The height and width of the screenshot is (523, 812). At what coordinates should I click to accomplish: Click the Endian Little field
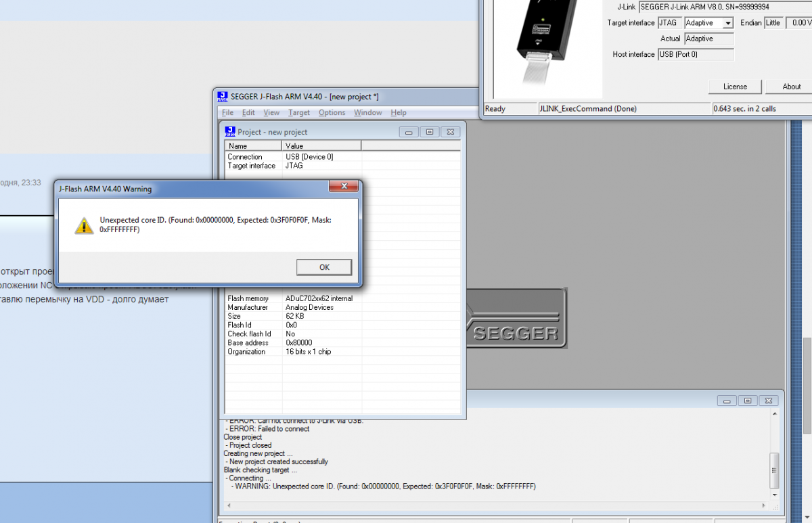tap(773, 23)
